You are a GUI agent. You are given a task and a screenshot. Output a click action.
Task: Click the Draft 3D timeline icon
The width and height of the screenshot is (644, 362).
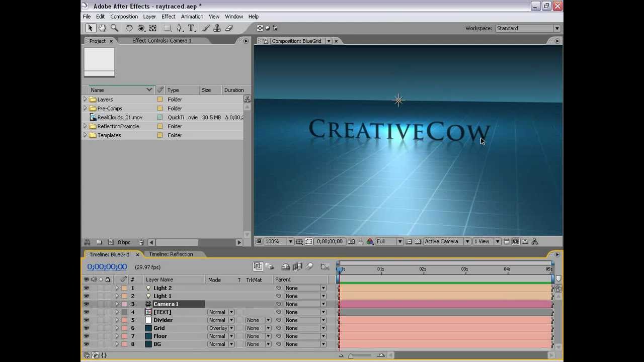coord(269,266)
